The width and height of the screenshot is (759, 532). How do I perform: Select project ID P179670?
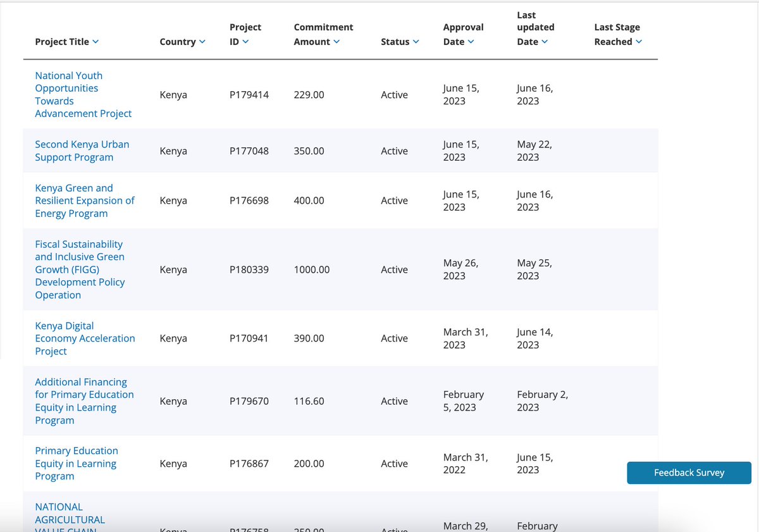[x=249, y=401]
